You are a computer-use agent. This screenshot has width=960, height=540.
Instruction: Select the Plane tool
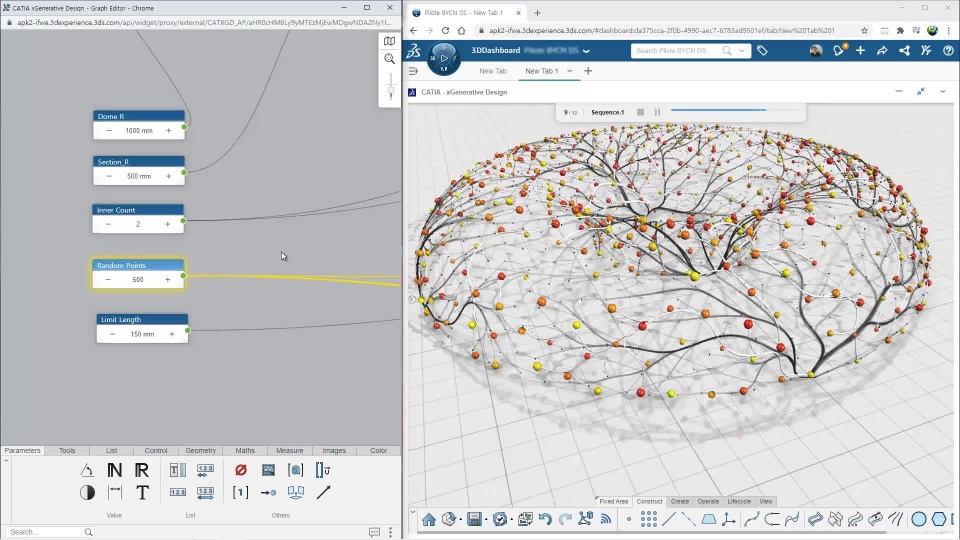pyautogui.click(x=709, y=519)
